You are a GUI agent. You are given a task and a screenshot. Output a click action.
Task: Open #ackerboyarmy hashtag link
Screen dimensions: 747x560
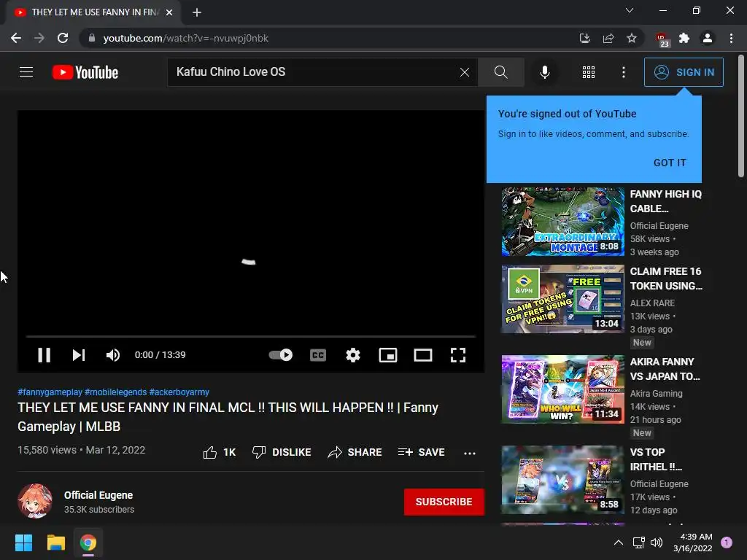(x=179, y=392)
